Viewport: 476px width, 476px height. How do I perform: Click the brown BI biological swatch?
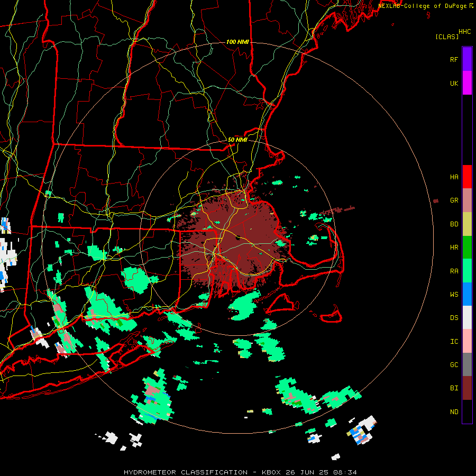467,388
